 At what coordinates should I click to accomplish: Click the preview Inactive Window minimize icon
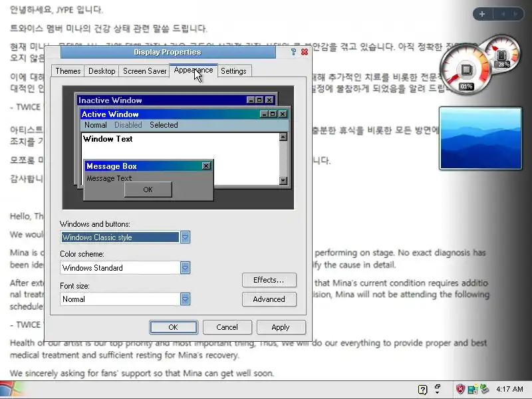click(x=251, y=100)
